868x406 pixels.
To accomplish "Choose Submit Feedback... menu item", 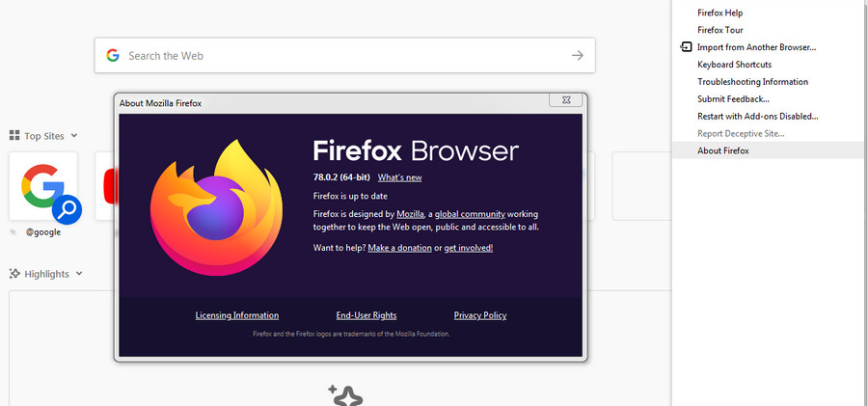I will 770,98.
